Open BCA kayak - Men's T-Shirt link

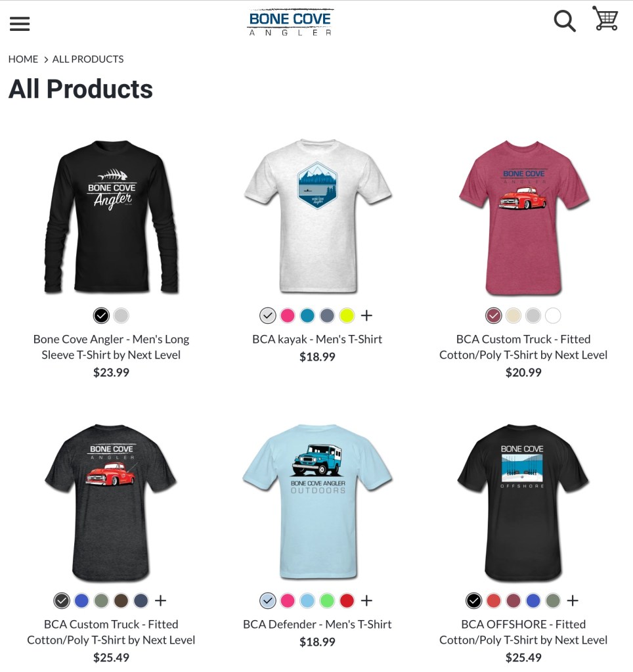(x=317, y=340)
